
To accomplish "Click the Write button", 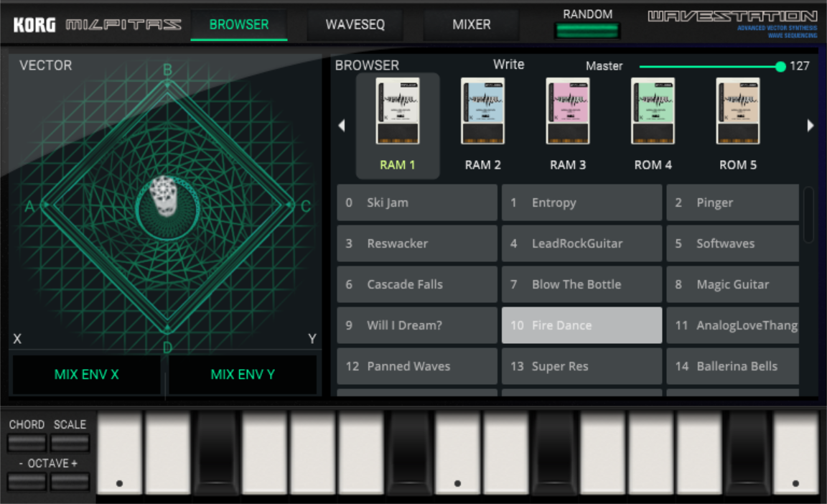I will point(508,65).
